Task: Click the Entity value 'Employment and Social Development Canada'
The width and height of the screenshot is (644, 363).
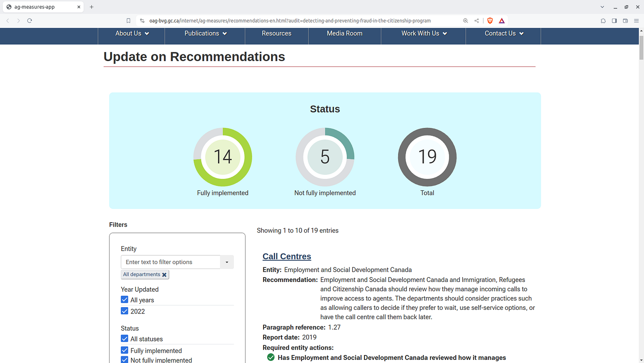Action: pyautogui.click(x=348, y=270)
